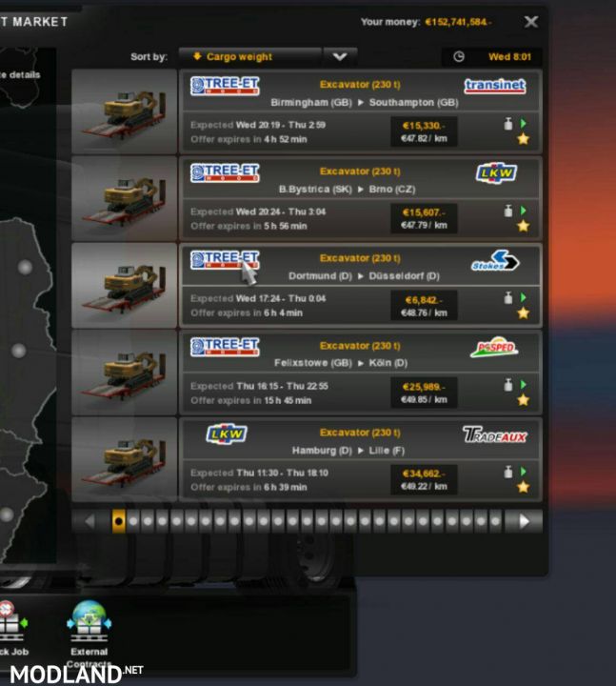Select the Dortmund to Düsseldorf excavator job

[x=361, y=285]
